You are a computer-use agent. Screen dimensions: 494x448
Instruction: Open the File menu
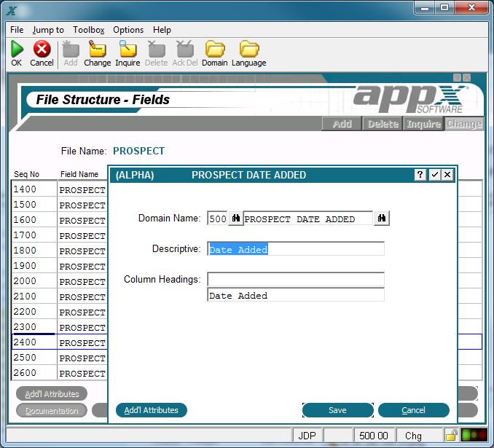pos(17,30)
